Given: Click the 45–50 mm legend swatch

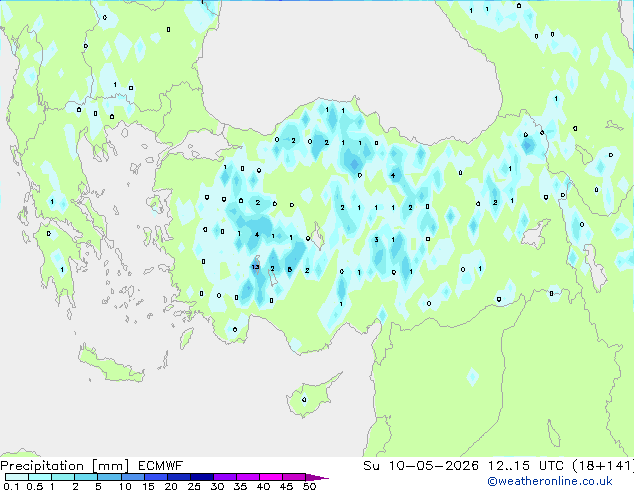Looking at the screenshot, I should pos(294,477).
